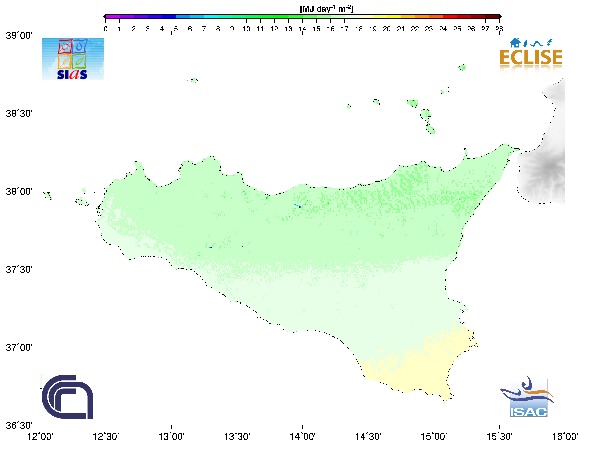This screenshot has width=600, height=450.
Task: Click the latitude label 37°30'
Action: click(x=19, y=269)
